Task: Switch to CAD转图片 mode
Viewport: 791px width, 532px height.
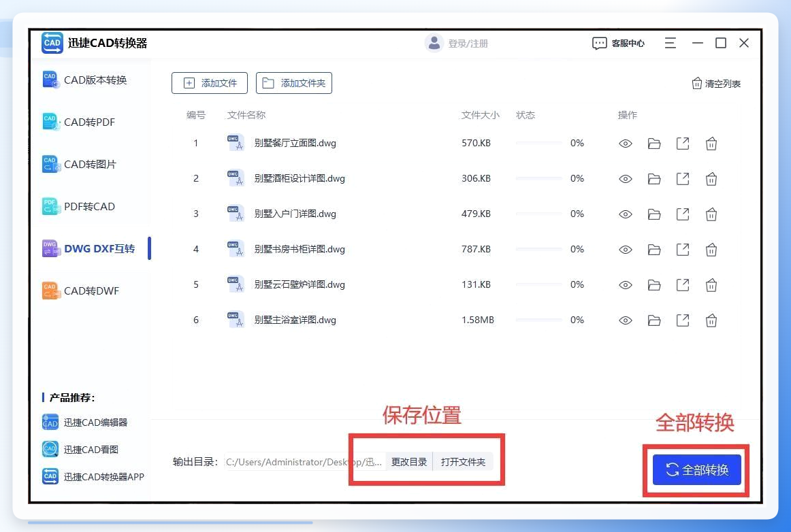Action: 79,165
